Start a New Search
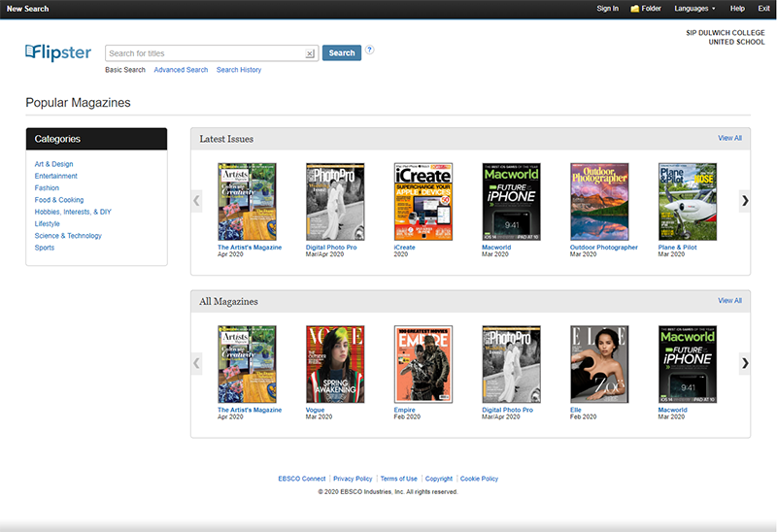 (28, 9)
